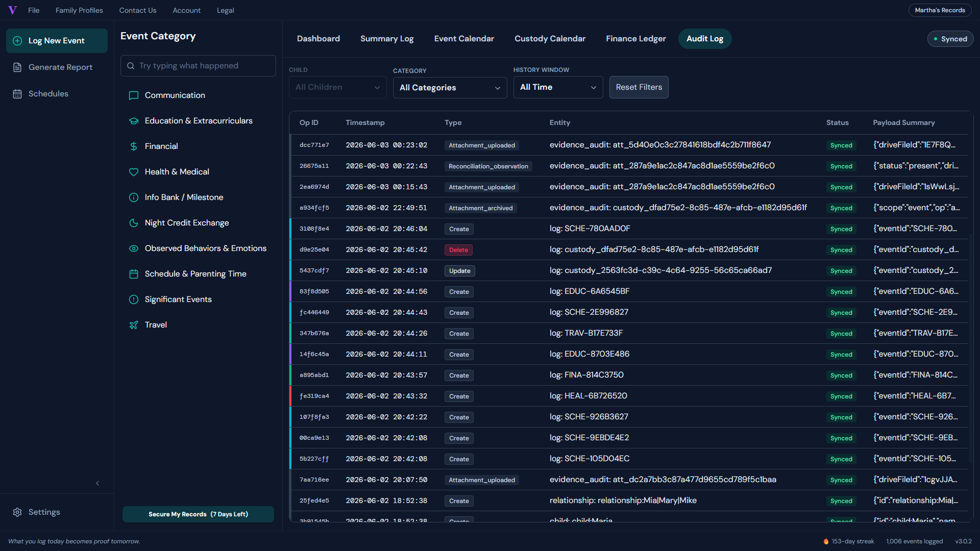Screen dimensions: 980x551
Task: Collapse the sidebar with the chevron arrow
Action: click(x=97, y=483)
